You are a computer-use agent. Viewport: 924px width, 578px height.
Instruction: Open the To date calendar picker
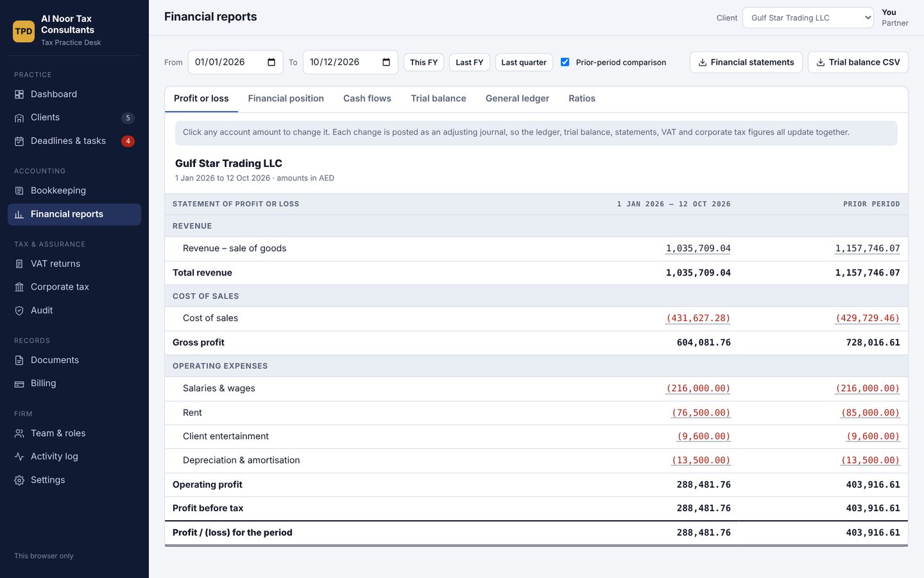click(386, 62)
